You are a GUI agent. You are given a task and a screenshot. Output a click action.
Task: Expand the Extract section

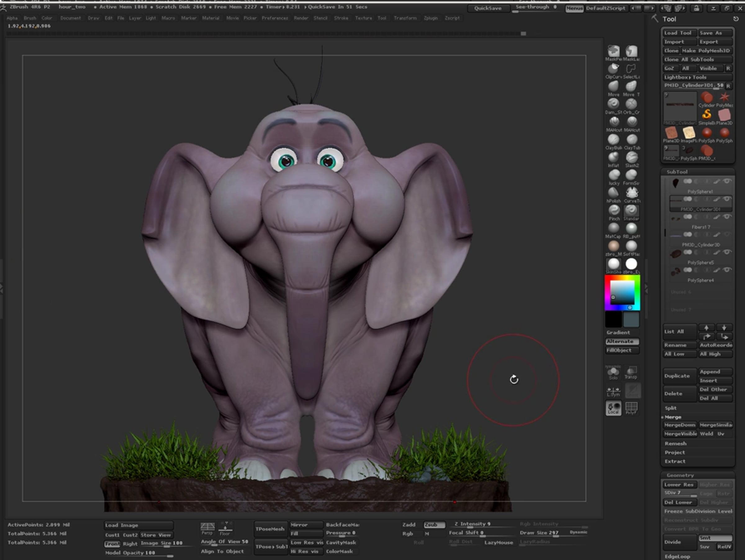(675, 461)
